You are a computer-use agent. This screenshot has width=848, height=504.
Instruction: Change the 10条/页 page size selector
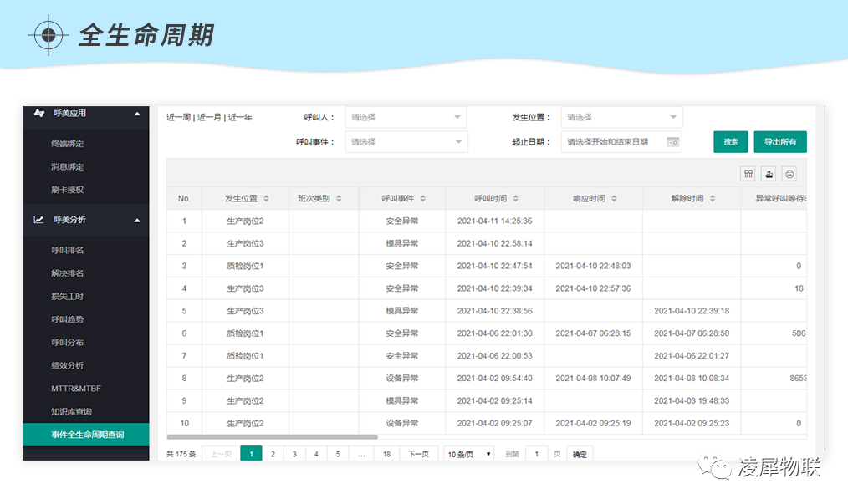[469, 454]
